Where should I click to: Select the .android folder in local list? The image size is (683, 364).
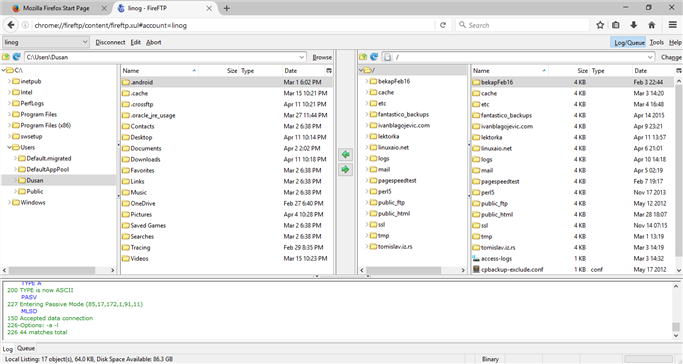point(227,82)
